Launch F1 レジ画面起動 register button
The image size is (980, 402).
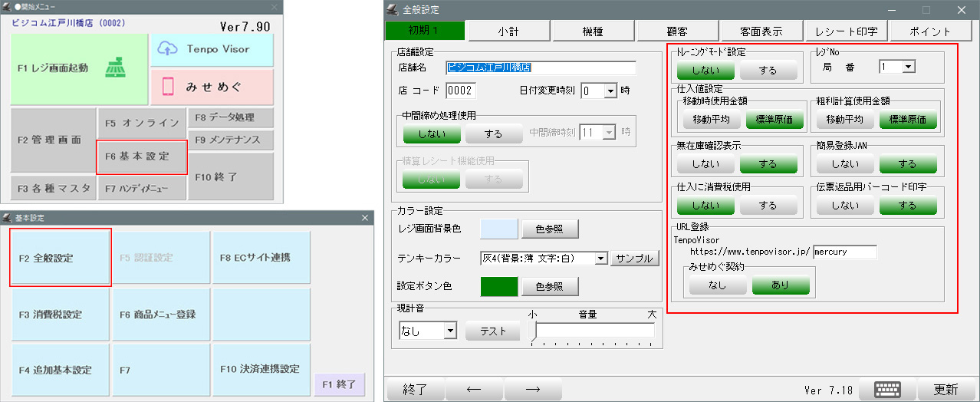tap(79, 69)
